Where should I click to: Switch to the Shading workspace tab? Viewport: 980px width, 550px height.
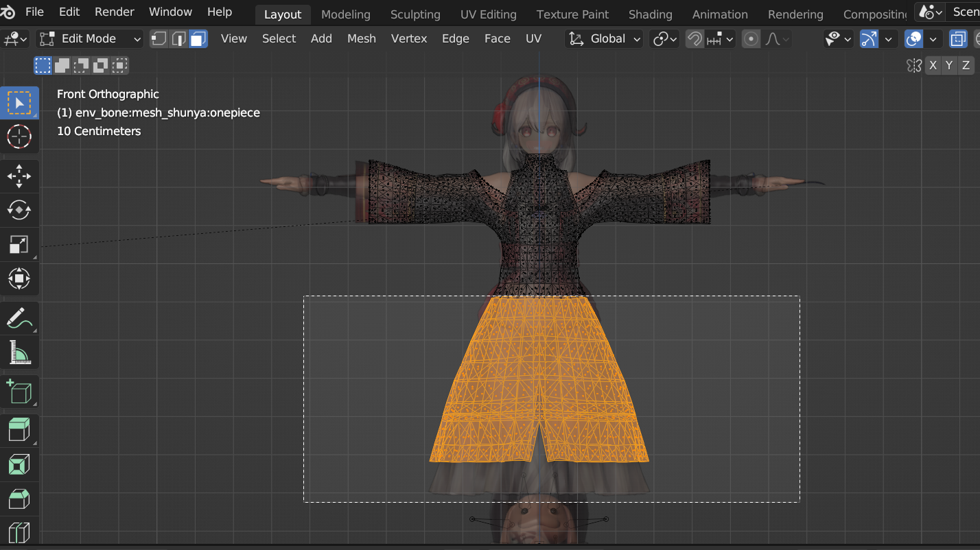point(651,14)
